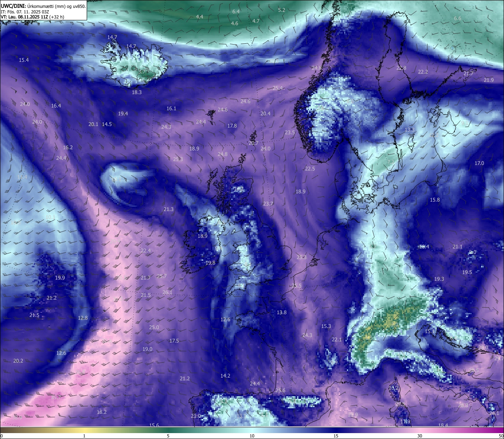
Task: Select the 17.5 map value
Action: (174, 341)
